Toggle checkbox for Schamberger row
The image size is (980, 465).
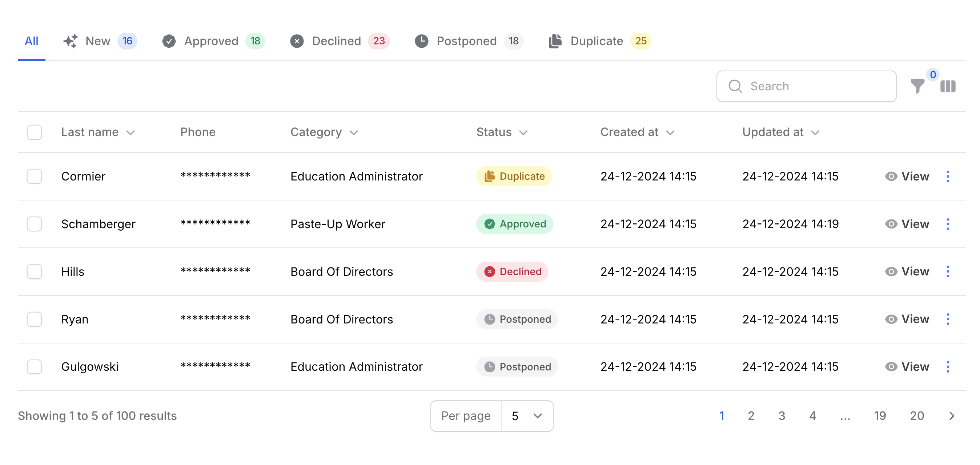[x=35, y=223]
